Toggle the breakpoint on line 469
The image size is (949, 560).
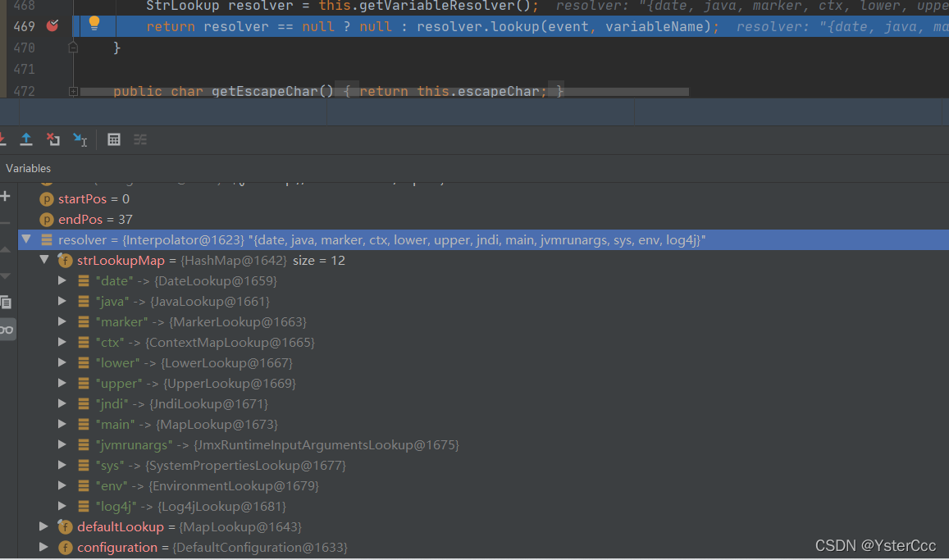pyautogui.click(x=52, y=25)
